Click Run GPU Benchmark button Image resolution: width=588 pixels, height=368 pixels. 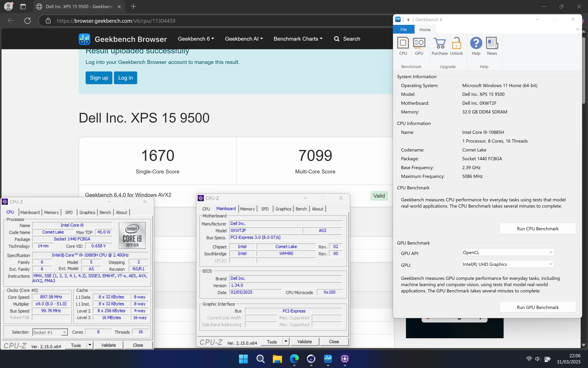[537, 307]
